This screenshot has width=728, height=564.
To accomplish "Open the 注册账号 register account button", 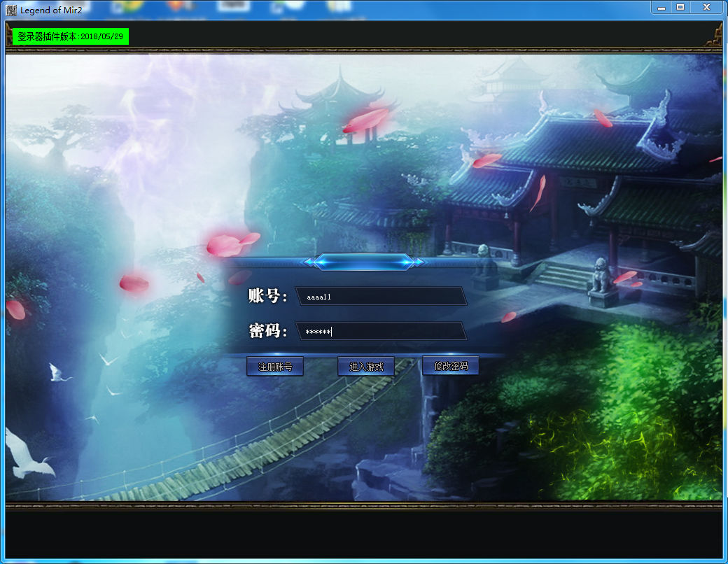I will [x=275, y=366].
